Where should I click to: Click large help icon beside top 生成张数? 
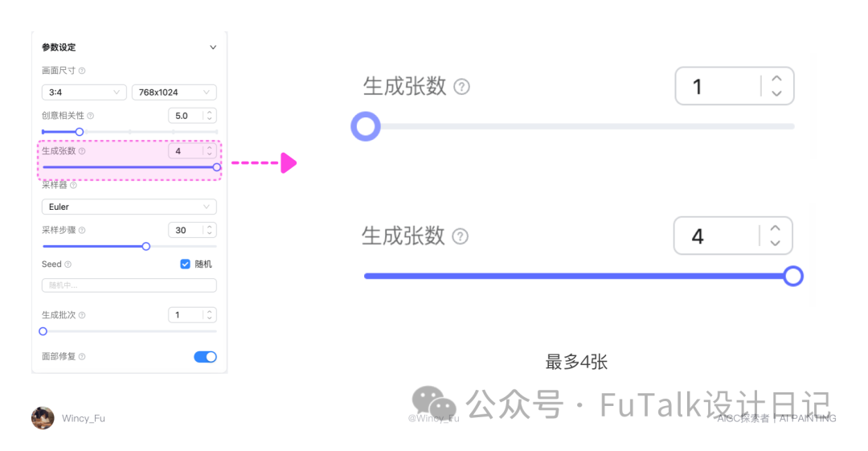tap(461, 87)
